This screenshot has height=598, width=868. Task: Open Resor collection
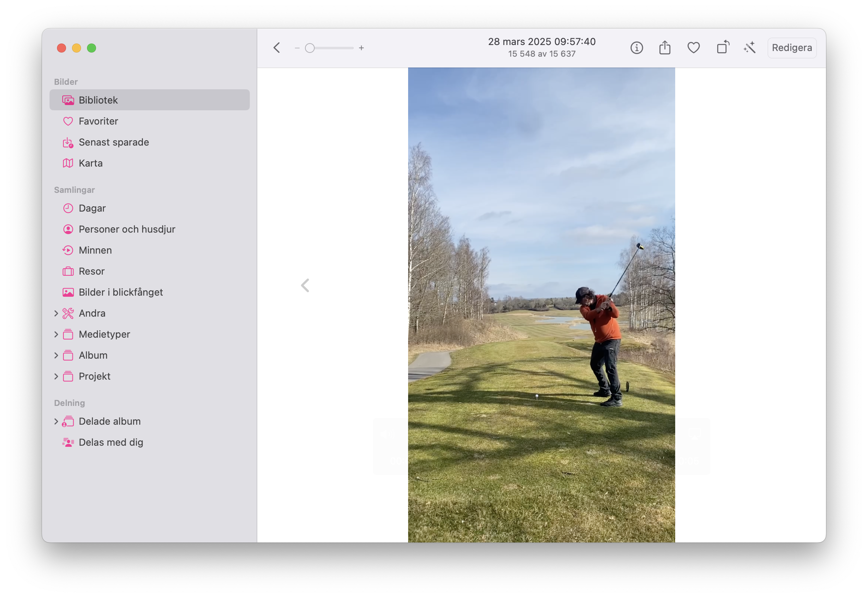coord(150,271)
